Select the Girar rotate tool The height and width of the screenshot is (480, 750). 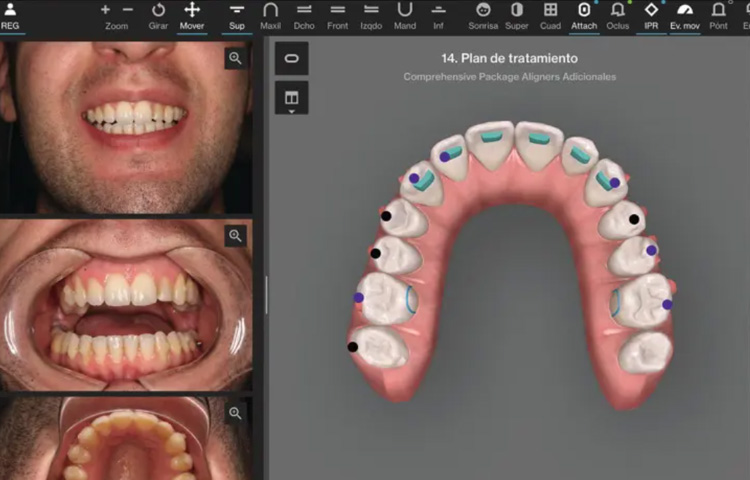pyautogui.click(x=158, y=14)
